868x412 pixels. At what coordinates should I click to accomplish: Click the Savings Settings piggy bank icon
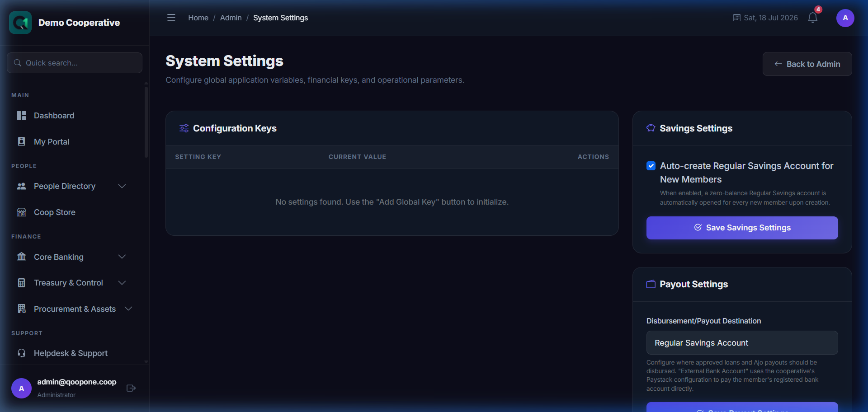pos(651,128)
